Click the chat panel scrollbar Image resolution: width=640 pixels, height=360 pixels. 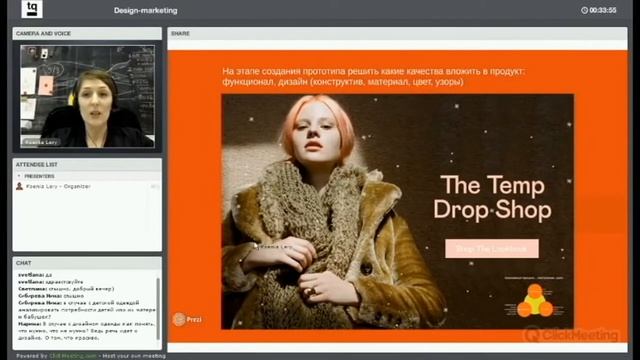[158, 309]
